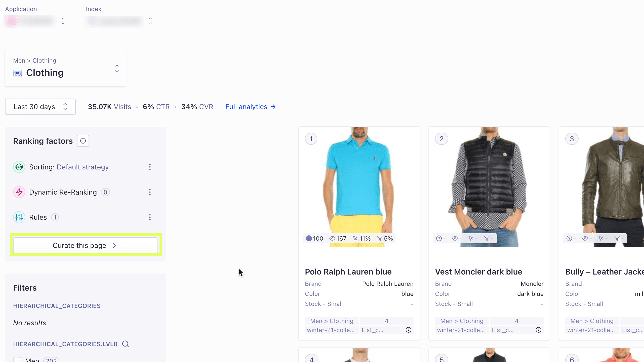Click the Sorting strategy green icon
Screen dimensions: 644x362
[19, 167]
